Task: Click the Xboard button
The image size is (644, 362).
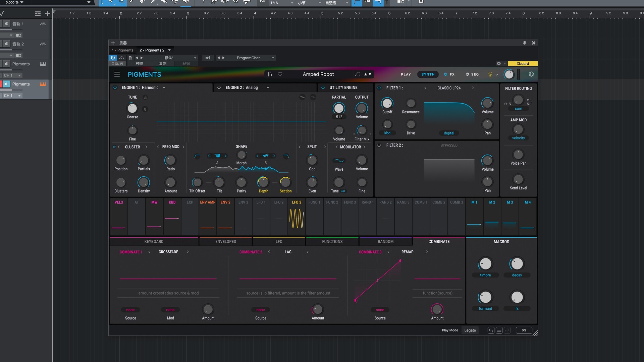Action: click(523, 64)
